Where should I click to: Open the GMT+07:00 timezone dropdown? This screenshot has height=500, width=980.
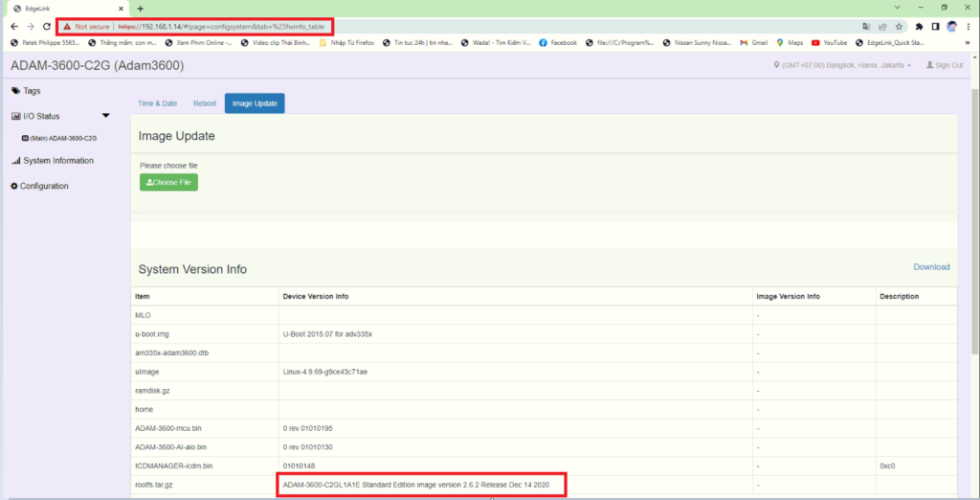coord(842,65)
